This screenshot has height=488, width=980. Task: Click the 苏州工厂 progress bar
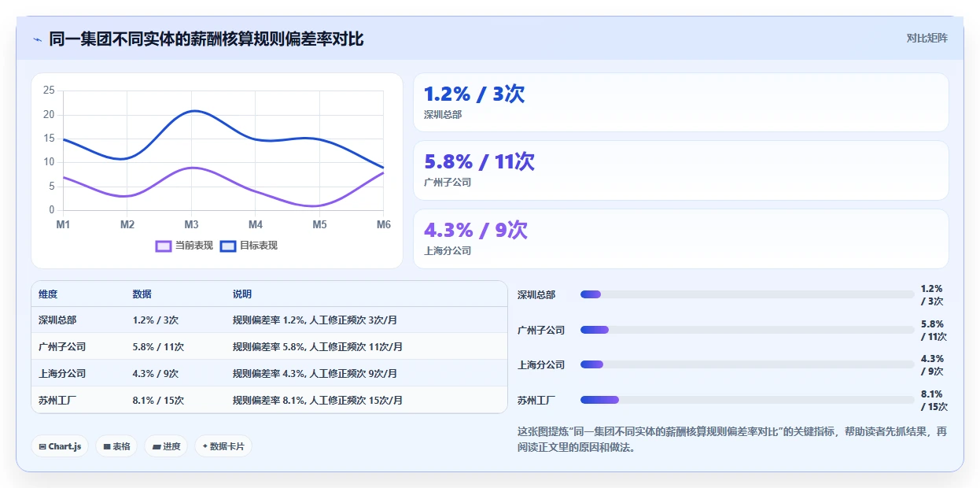click(x=747, y=400)
